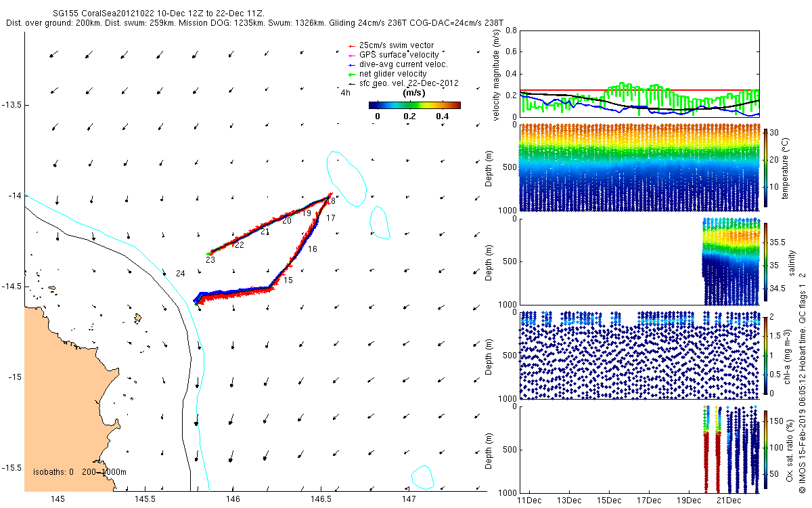Click day label 15 on glider track
The width and height of the screenshot is (812, 508).
coord(288,280)
